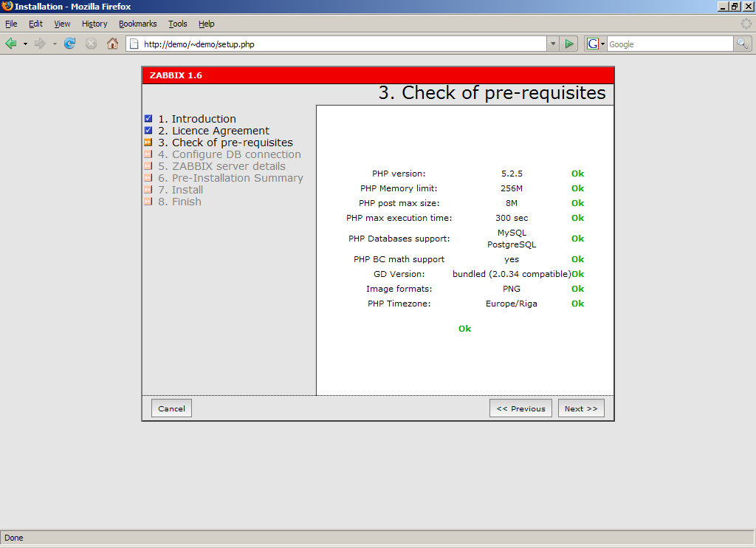The width and height of the screenshot is (756, 548).
Task: Open the address bar URL dropdown
Action: (x=553, y=44)
